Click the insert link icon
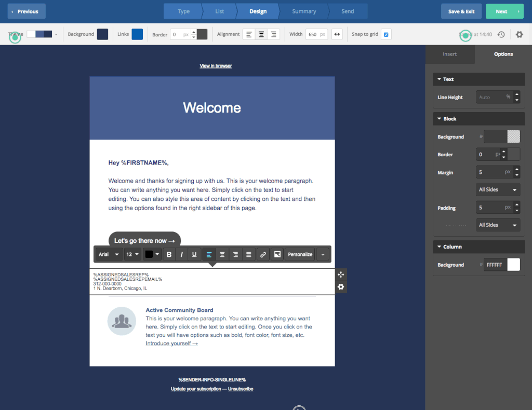 263,254
